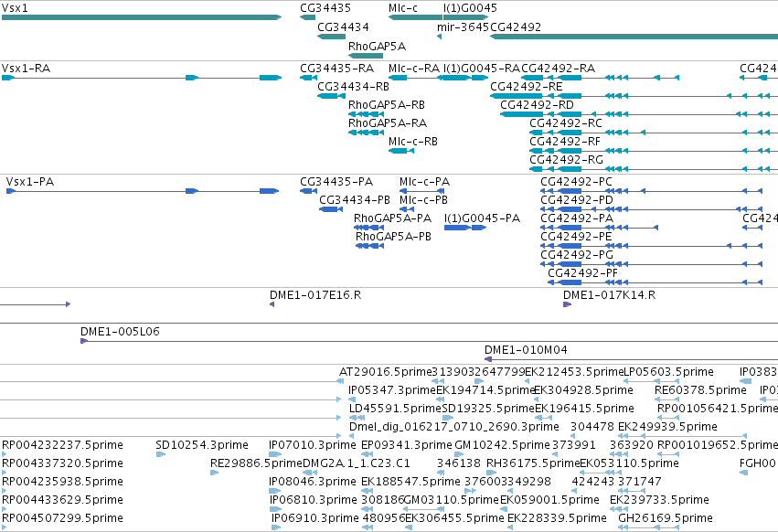
Task: Click the RP004433629.5prime EST label
Action: click(x=62, y=500)
